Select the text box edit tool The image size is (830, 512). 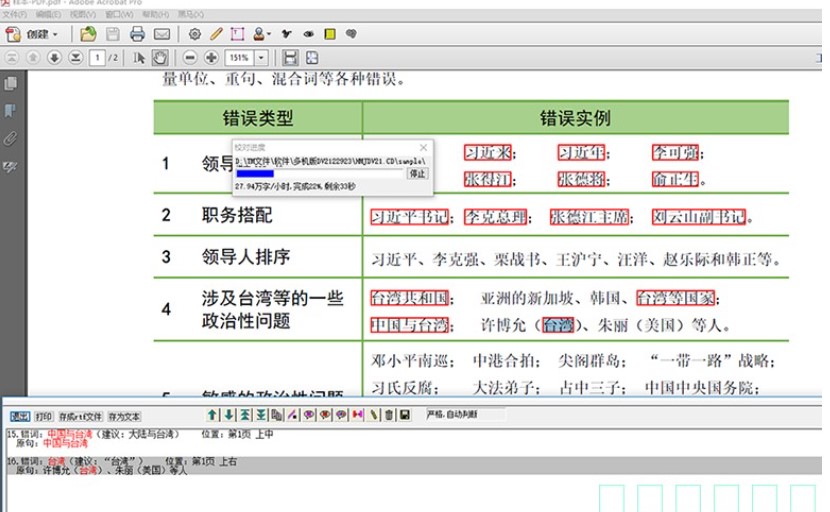point(237,34)
